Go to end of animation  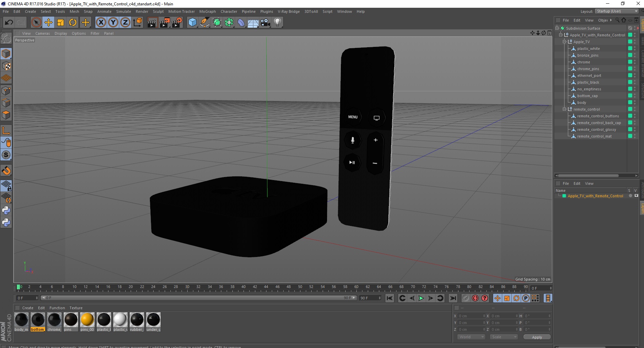tap(453, 298)
